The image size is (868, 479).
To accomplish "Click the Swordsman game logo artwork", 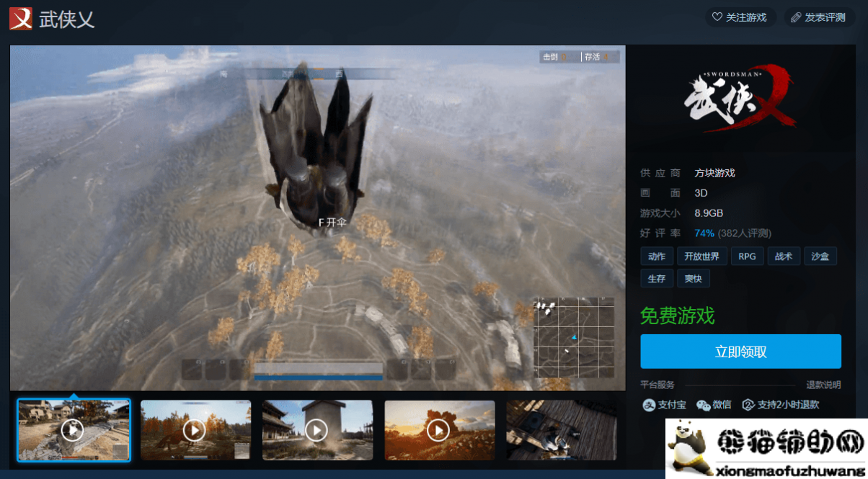I will (740, 99).
